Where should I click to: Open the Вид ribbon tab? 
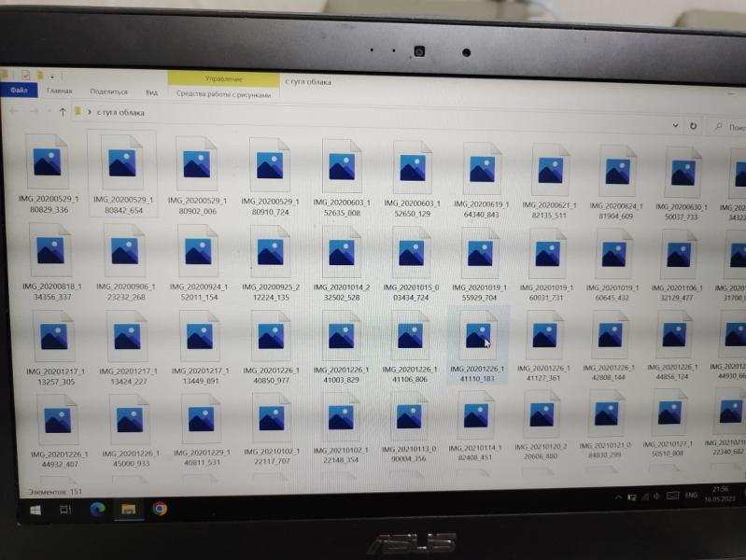[x=152, y=92]
